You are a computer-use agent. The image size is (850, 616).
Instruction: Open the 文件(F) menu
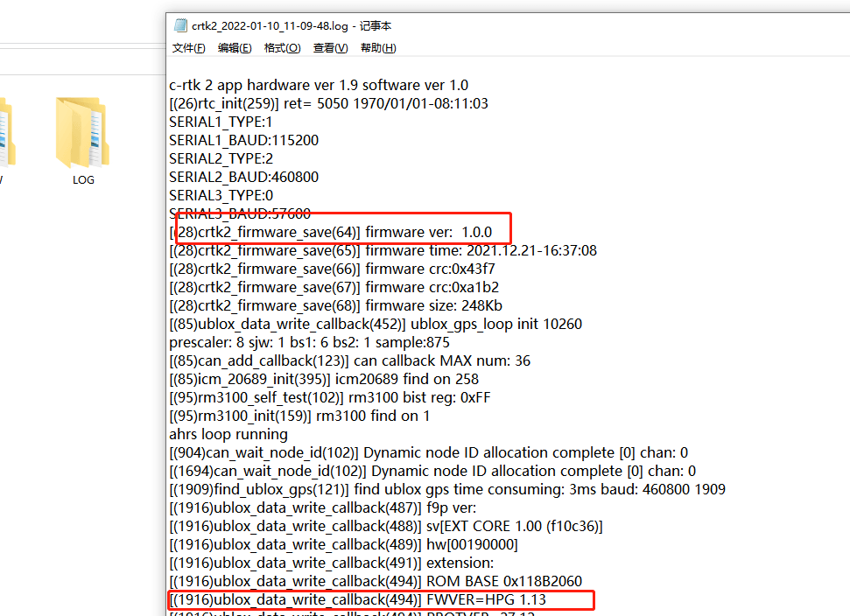click(x=188, y=48)
